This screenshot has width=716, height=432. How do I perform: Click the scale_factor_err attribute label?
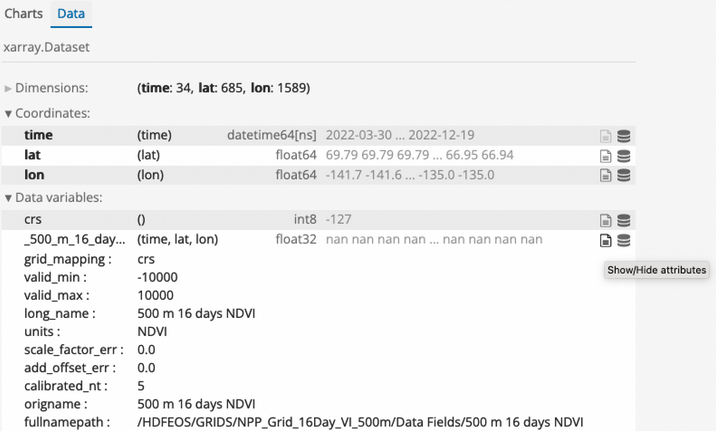[x=74, y=350]
